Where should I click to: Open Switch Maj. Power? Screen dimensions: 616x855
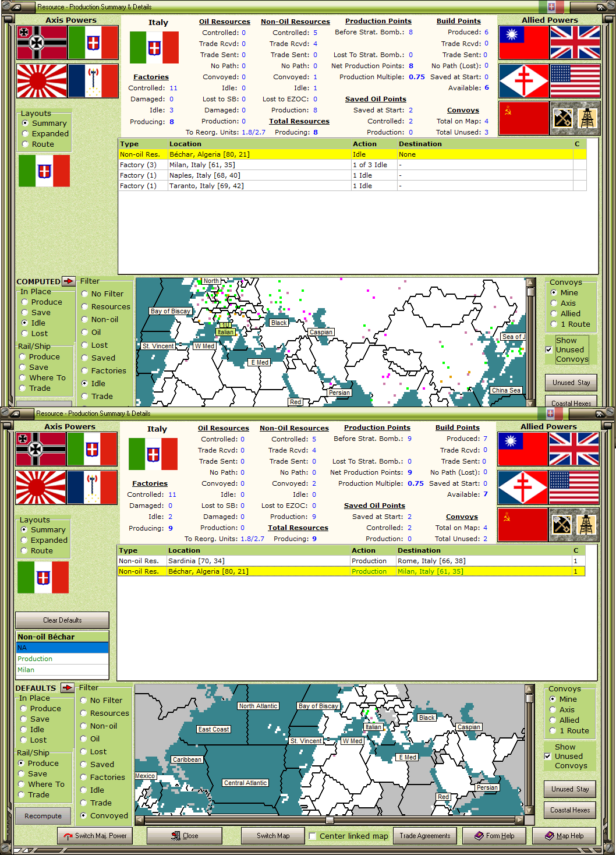coord(95,836)
